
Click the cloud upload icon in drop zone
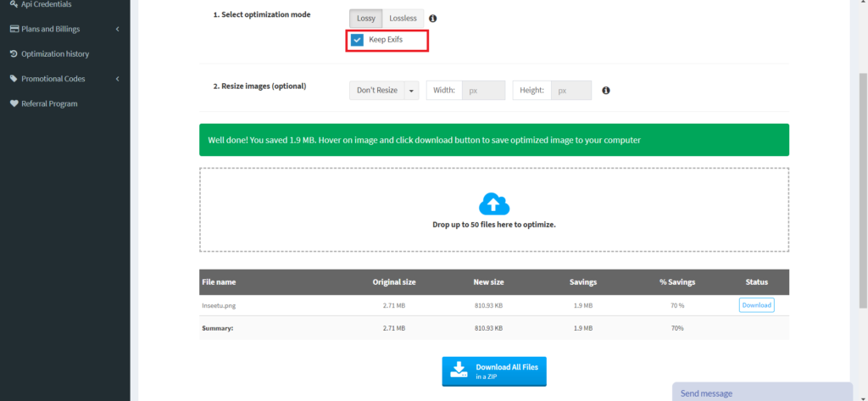[x=494, y=203]
